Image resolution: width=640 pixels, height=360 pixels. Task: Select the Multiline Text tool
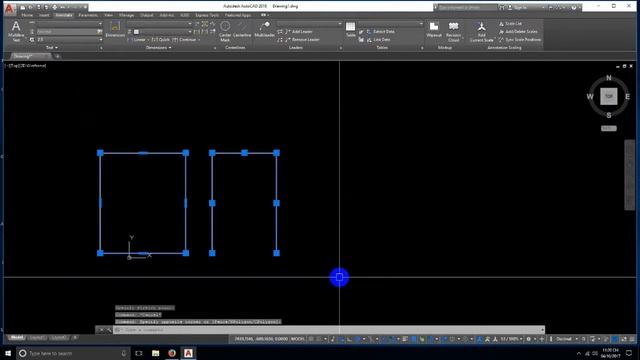pos(16,32)
